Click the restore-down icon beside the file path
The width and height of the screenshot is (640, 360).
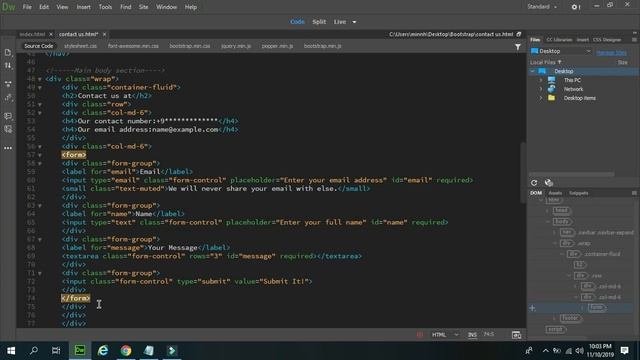(519, 34)
